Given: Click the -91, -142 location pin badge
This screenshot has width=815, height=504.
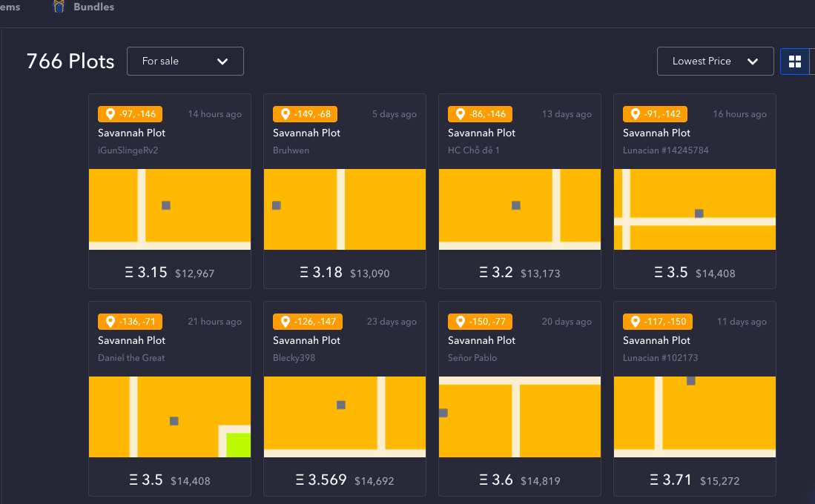Looking at the screenshot, I should click(655, 114).
